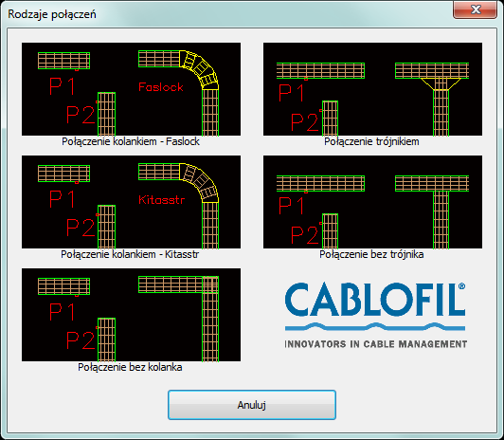This screenshot has width=504, height=440.
Task: Click the 'Połączenie bez kolanka' caption
Action: click(x=130, y=367)
